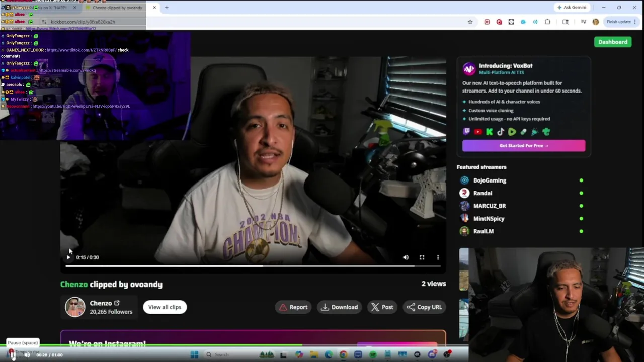This screenshot has height=362, width=644.
Task: Open the Chrome Extensions puzzle icon
Action: (547, 22)
